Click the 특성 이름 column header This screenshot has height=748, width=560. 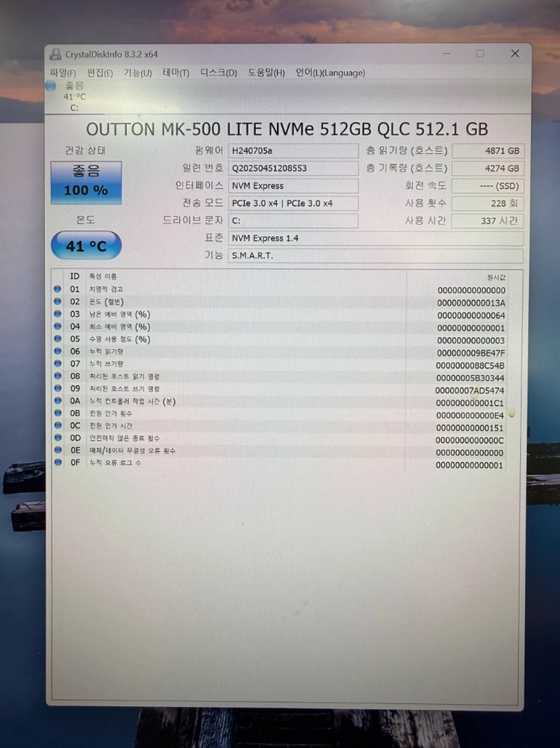(103, 276)
